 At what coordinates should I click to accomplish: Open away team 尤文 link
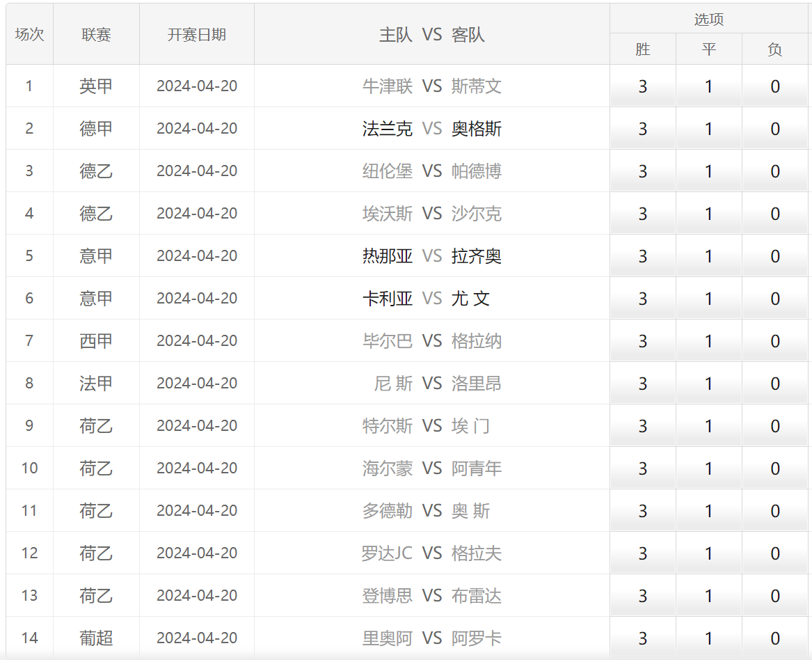point(470,299)
